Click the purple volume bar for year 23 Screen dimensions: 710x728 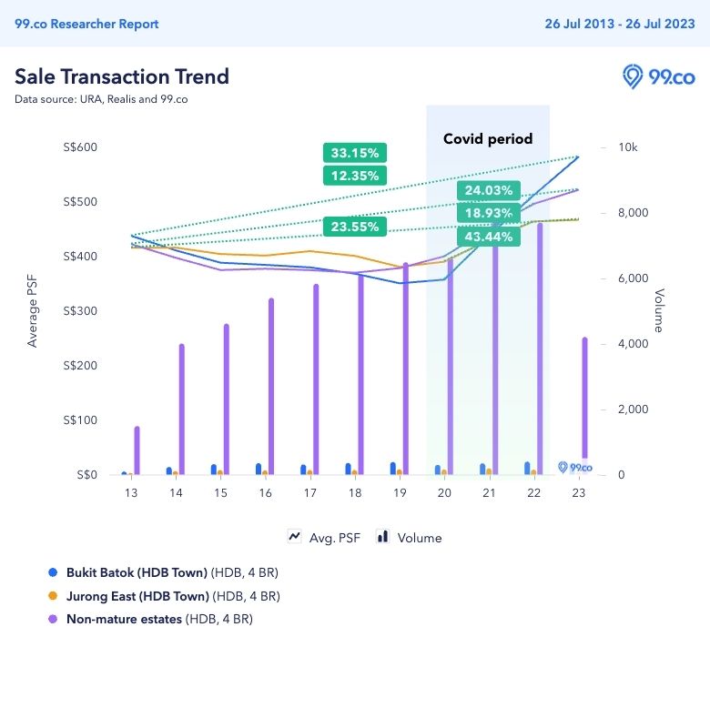[x=584, y=399]
